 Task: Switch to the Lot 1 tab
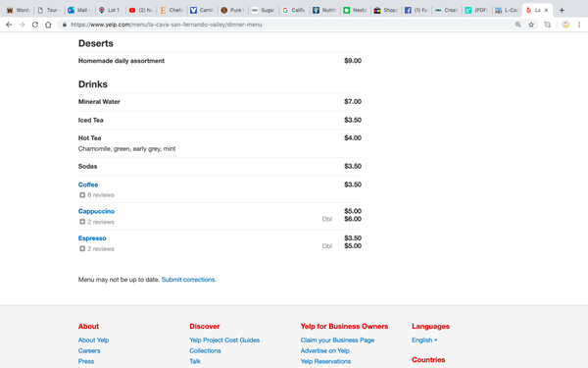(110, 10)
